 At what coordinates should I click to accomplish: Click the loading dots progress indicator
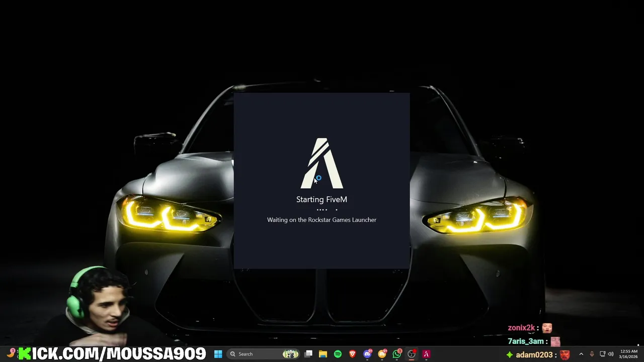[x=327, y=210]
